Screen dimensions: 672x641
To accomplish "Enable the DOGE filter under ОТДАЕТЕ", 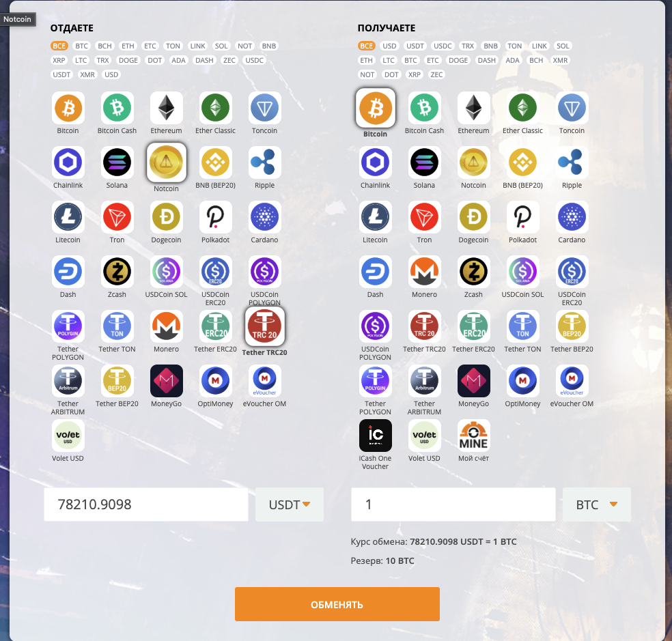I will 128,61.
